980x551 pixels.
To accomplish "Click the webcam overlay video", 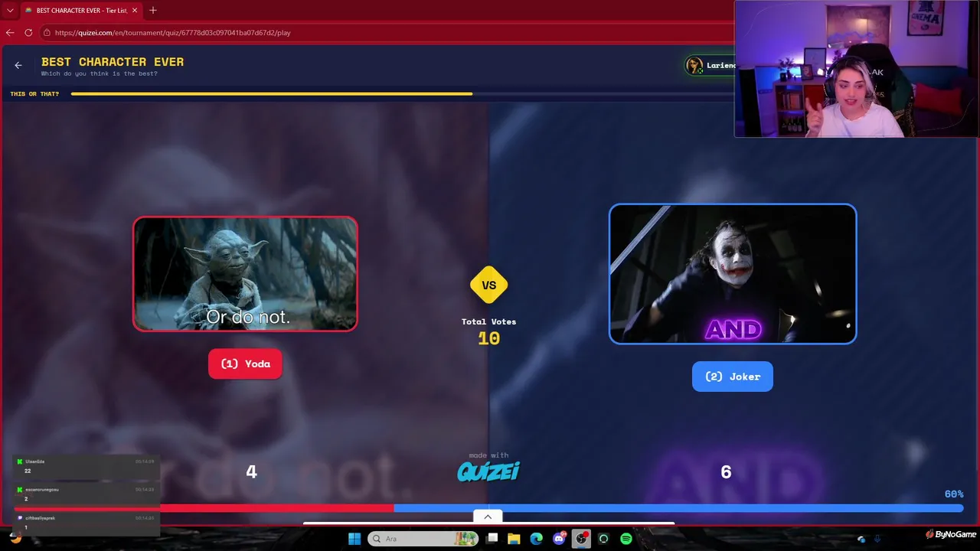I will [857, 69].
